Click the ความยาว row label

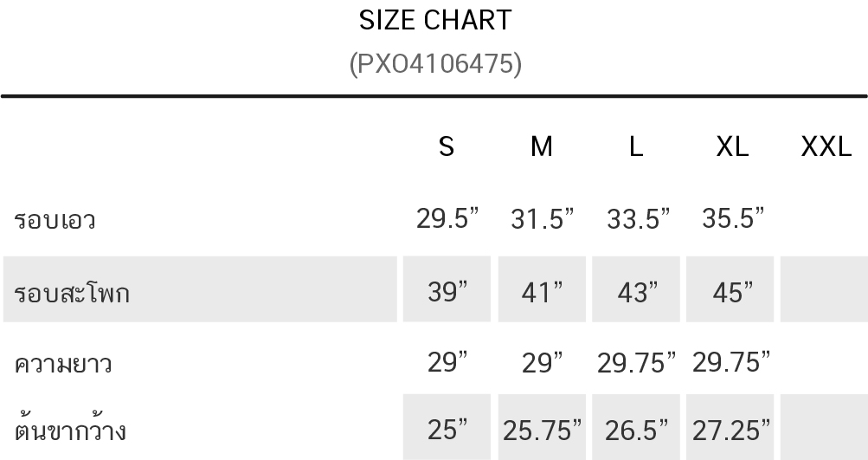pyautogui.click(x=62, y=364)
